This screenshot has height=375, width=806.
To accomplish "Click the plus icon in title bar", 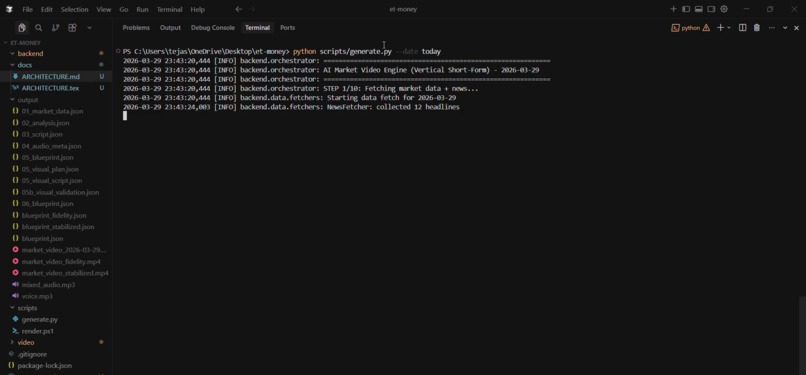I will pyautogui.click(x=673, y=9).
